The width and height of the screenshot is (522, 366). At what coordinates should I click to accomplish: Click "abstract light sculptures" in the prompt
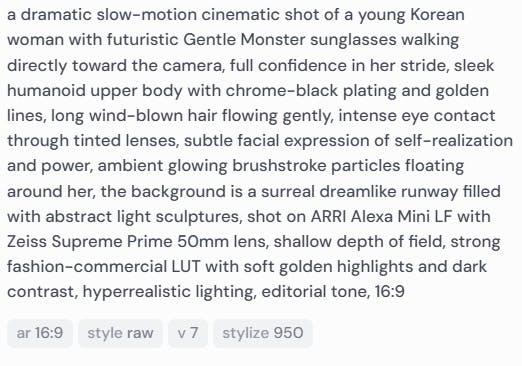(143, 217)
